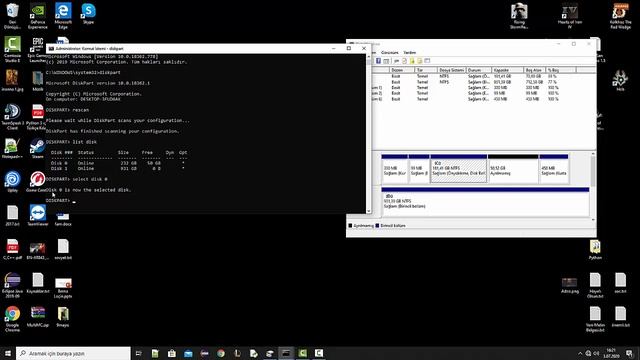The image size is (640, 360).
Task: Open the Mail taskbar icon
Action: pyautogui.click(x=188, y=353)
